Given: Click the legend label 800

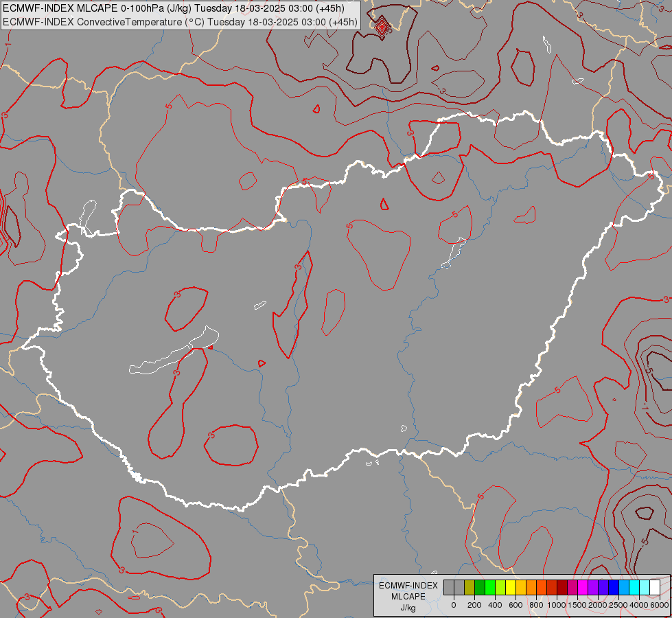Looking at the screenshot, I should (536, 605).
